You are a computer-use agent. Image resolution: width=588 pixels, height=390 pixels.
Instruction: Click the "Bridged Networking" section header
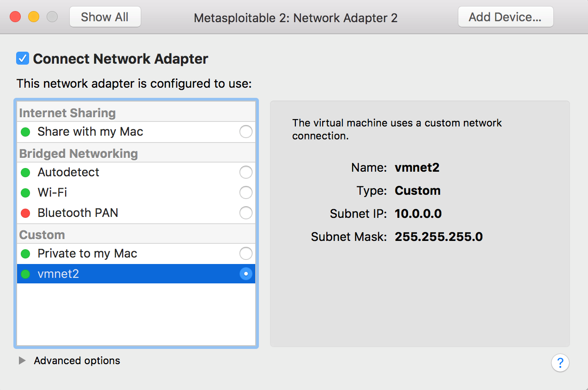coord(78,154)
